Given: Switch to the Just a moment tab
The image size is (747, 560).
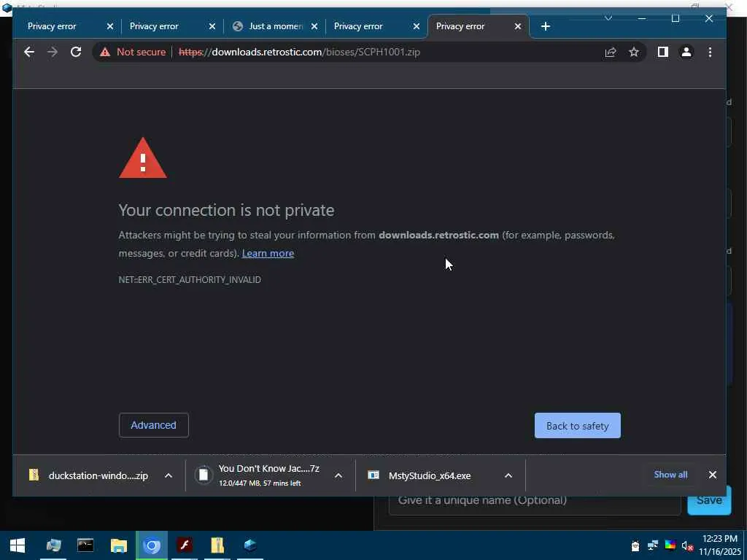Looking at the screenshot, I should pos(275,26).
